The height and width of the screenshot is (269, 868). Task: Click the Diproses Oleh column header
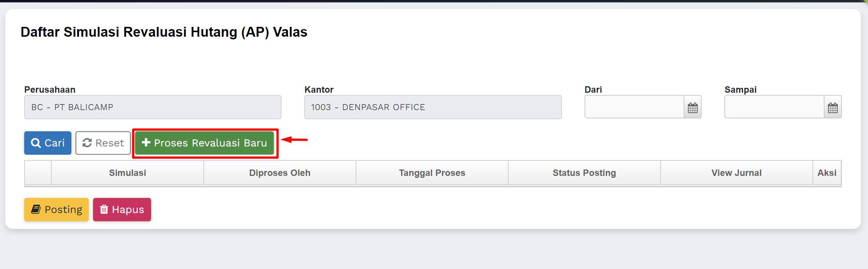280,173
